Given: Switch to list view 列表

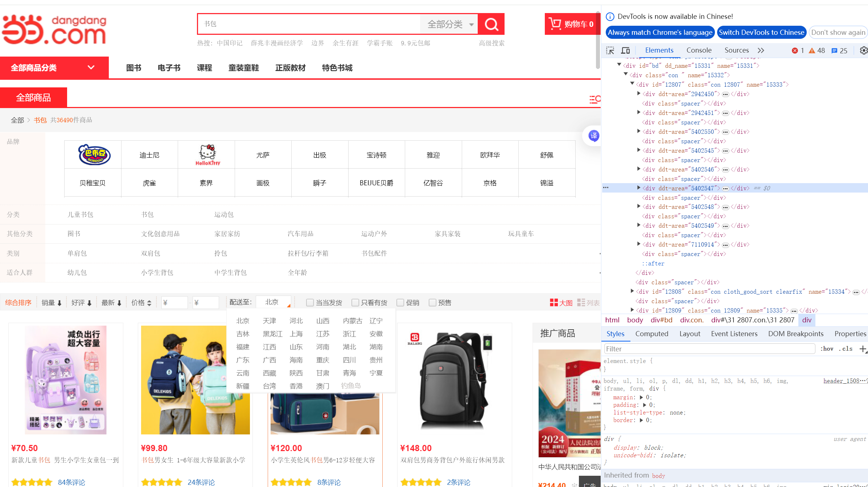Looking at the screenshot, I should pos(588,302).
